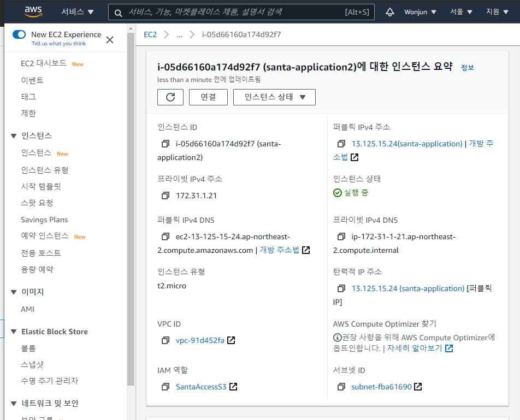Copy the private IPv4 address 172.31.1.21

[165, 196]
